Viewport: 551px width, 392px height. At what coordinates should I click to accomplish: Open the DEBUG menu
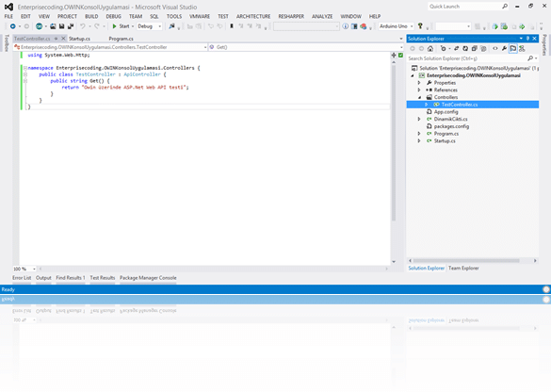(114, 17)
